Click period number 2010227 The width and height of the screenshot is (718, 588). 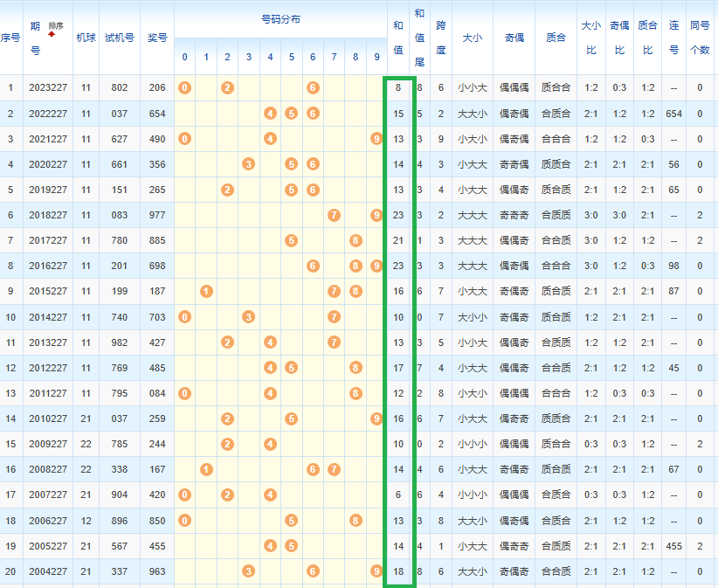[46, 419]
